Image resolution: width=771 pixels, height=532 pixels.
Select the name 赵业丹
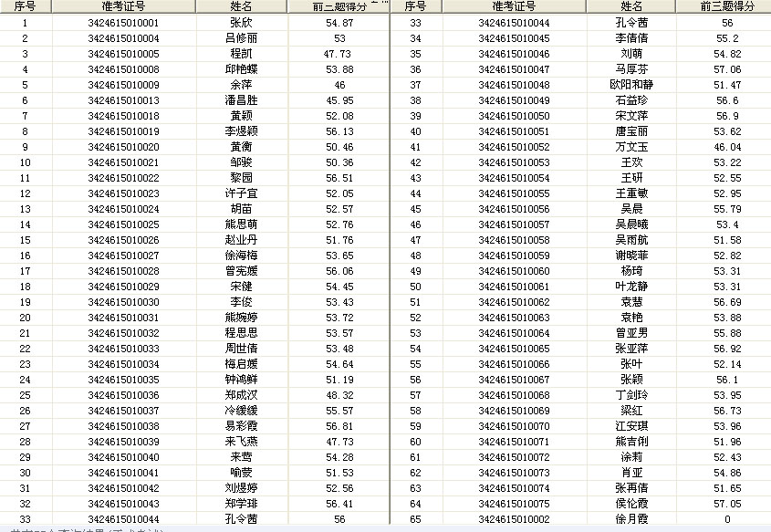click(242, 240)
